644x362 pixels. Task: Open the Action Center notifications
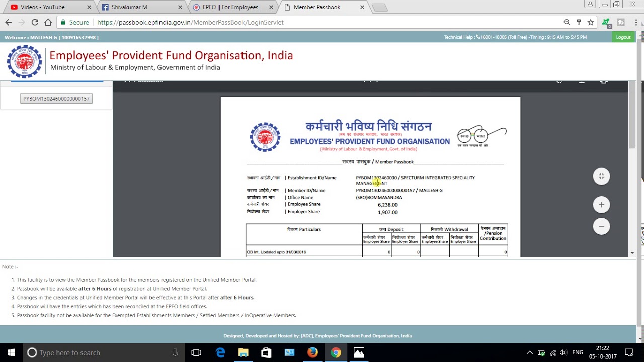(629, 352)
